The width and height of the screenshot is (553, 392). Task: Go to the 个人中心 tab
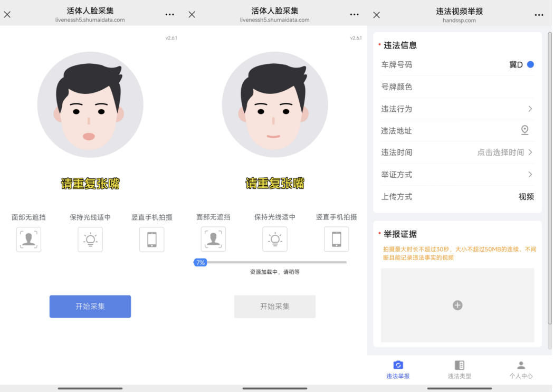(x=521, y=370)
